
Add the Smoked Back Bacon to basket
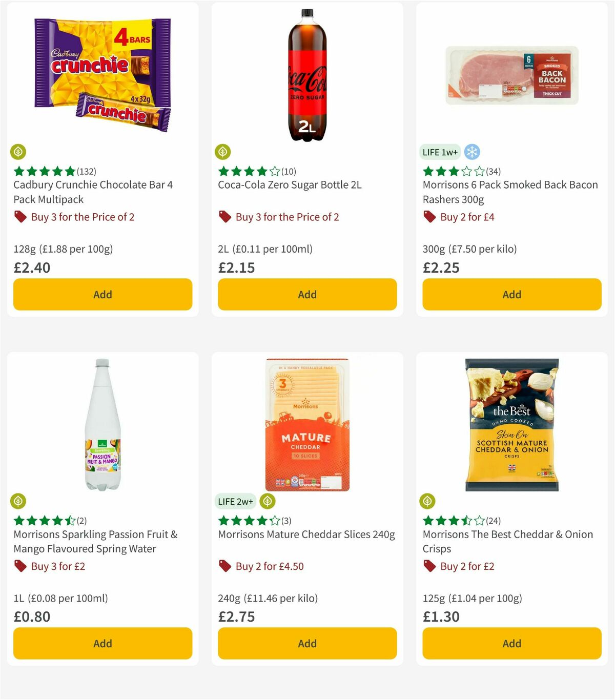click(x=511, y=294)
